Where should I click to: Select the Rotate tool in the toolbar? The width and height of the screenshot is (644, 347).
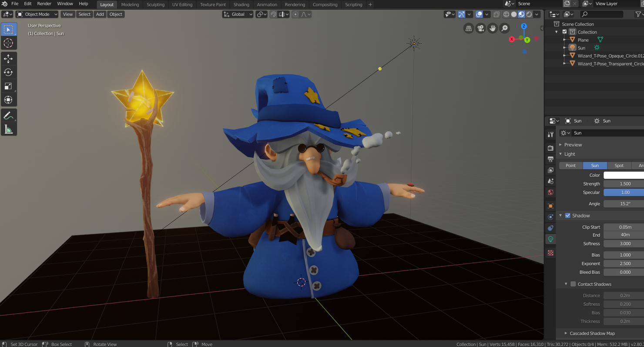(x=9, y=72)
